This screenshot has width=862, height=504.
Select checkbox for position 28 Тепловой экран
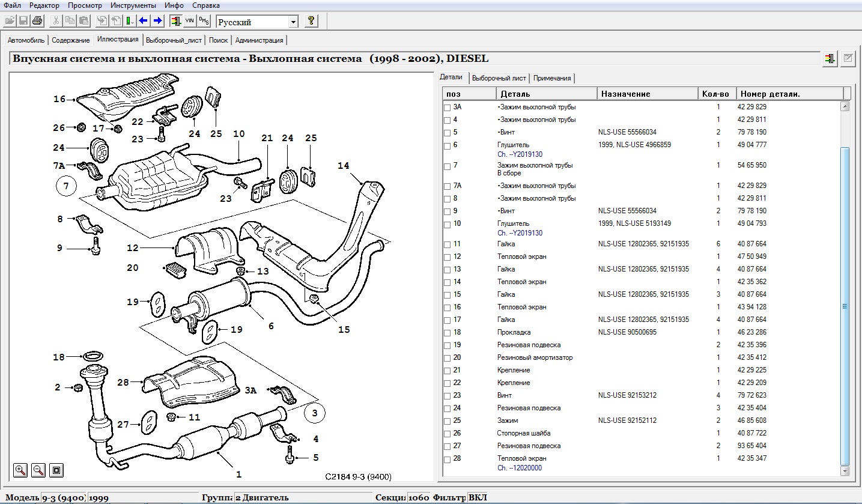[x=447, y=460]
